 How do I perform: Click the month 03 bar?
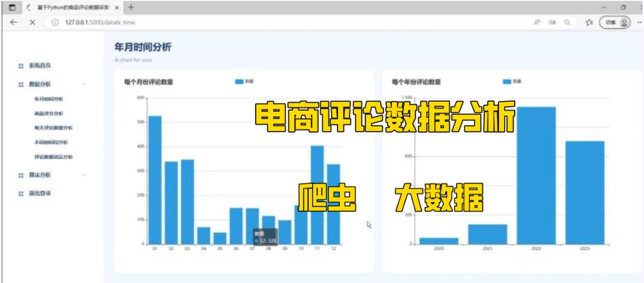[187, 202]
